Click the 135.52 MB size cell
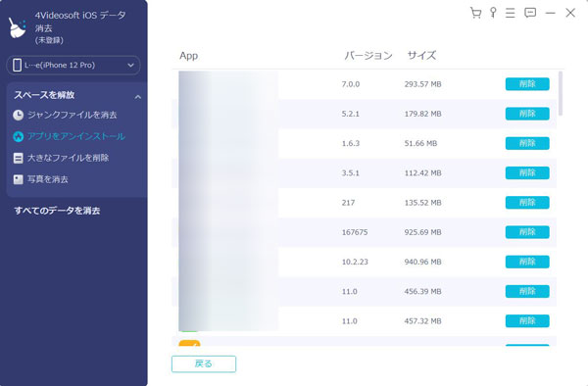 (422, 203)
